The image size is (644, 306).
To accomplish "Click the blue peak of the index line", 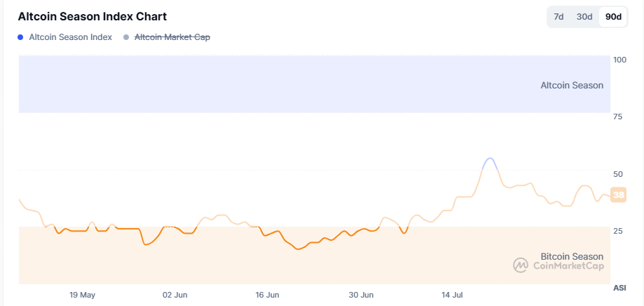I will pyautogui.click(x=489, y=159).
